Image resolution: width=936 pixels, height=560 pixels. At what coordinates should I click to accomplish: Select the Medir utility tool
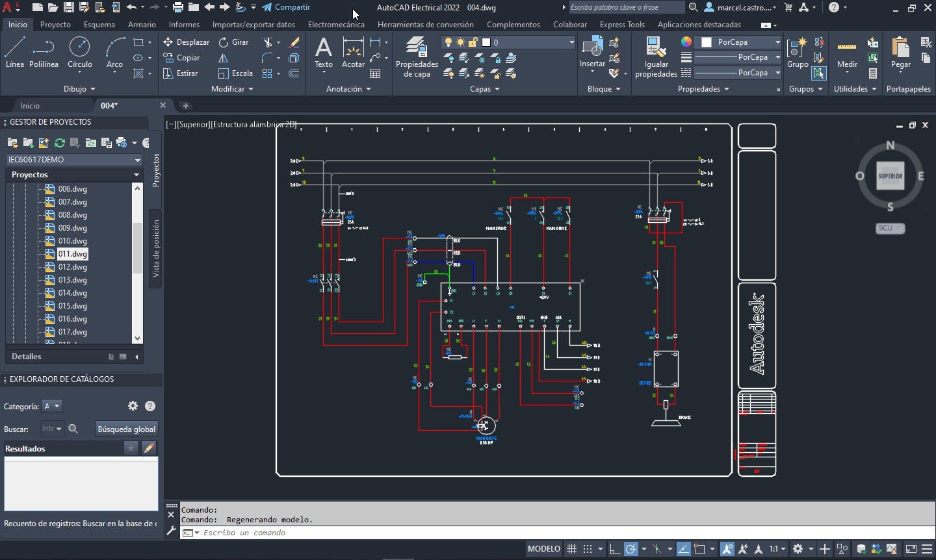847,52
